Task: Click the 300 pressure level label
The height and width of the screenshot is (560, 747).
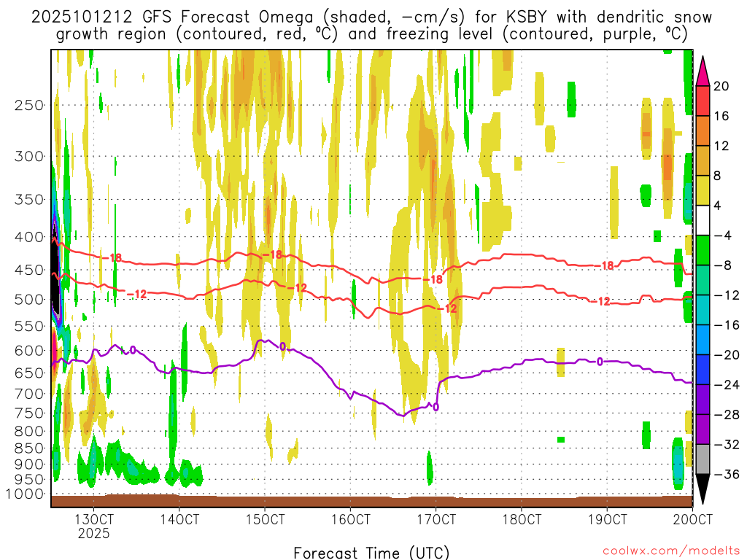Action: coord(29,156)
